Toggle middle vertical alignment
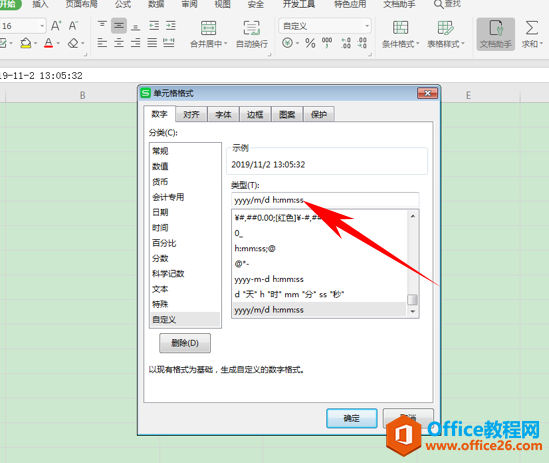 tap(119, 26)
